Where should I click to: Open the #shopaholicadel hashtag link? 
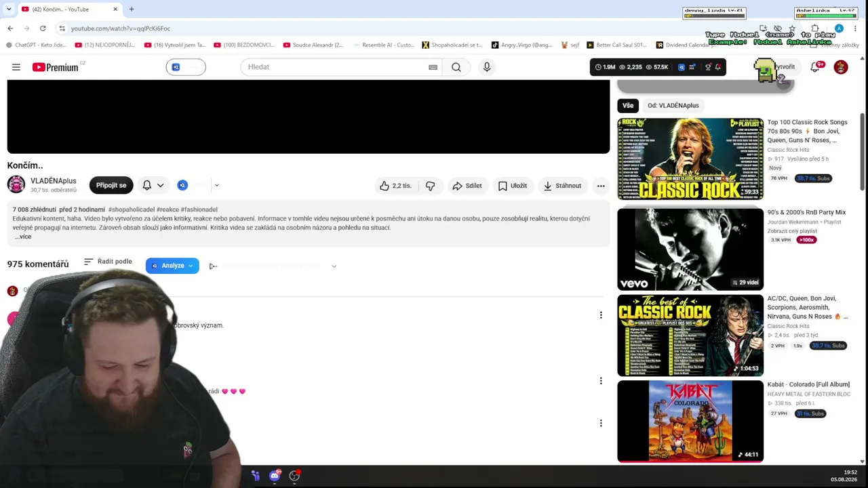click(x=132, y=210)
